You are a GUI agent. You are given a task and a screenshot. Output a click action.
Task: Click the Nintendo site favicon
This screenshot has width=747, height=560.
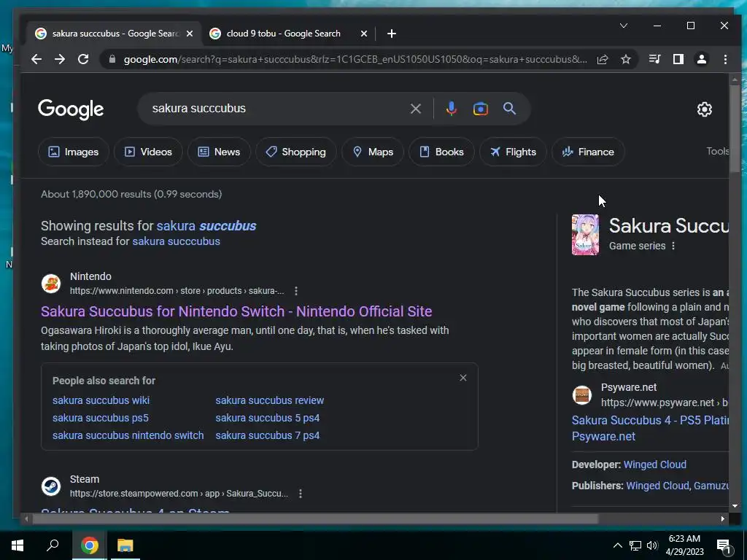[x=51, y=284]
